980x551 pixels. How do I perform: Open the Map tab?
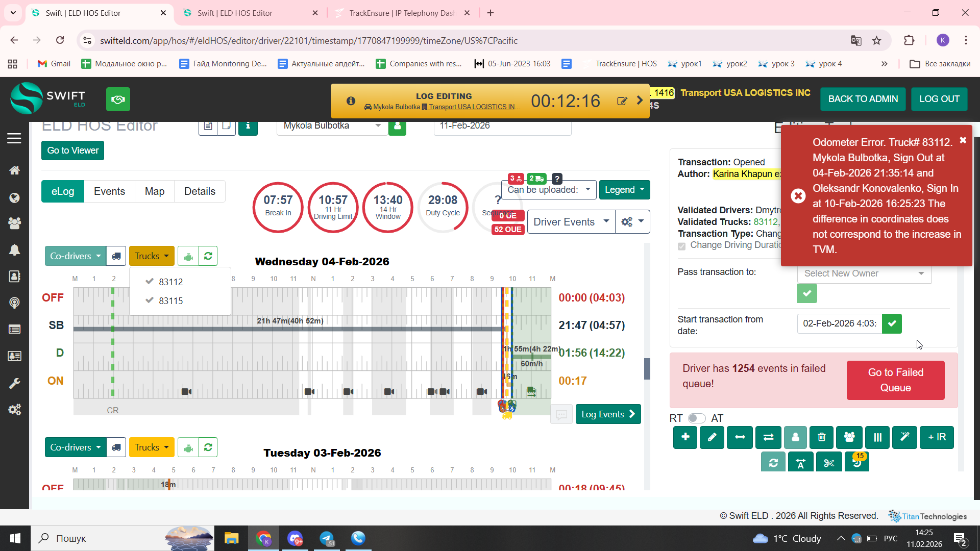(x=154, y=191)
